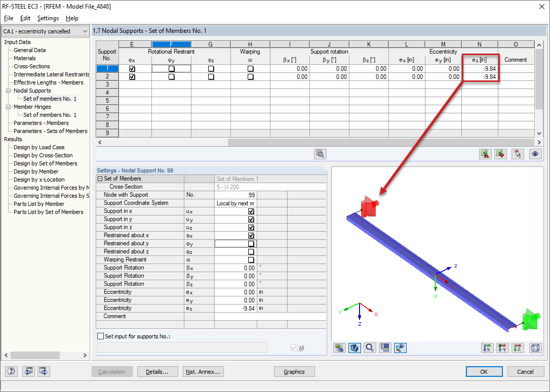Toggle result display with the eye icon
Screen dimensions: 550x392
click(x=535, y=154)
